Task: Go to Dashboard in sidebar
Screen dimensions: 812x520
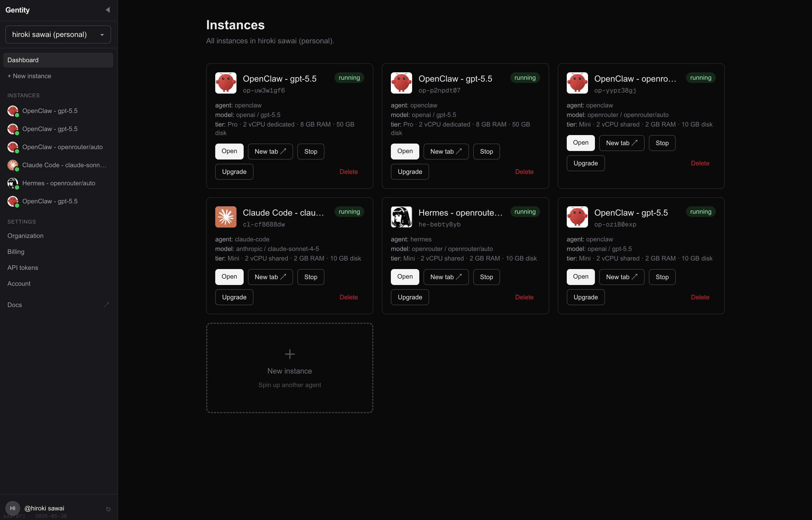Action: [58, 60]
